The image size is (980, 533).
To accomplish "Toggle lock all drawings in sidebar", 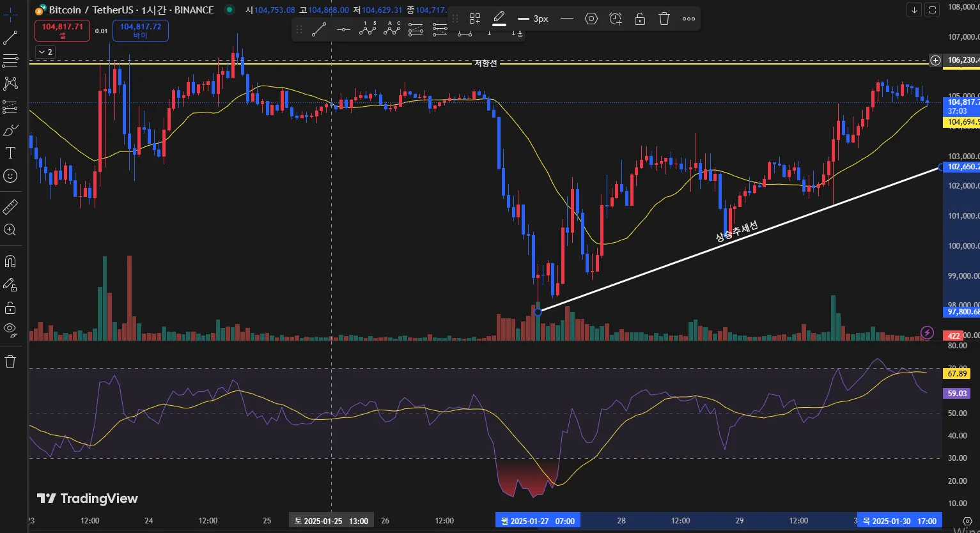I will (x=10, y=307).
